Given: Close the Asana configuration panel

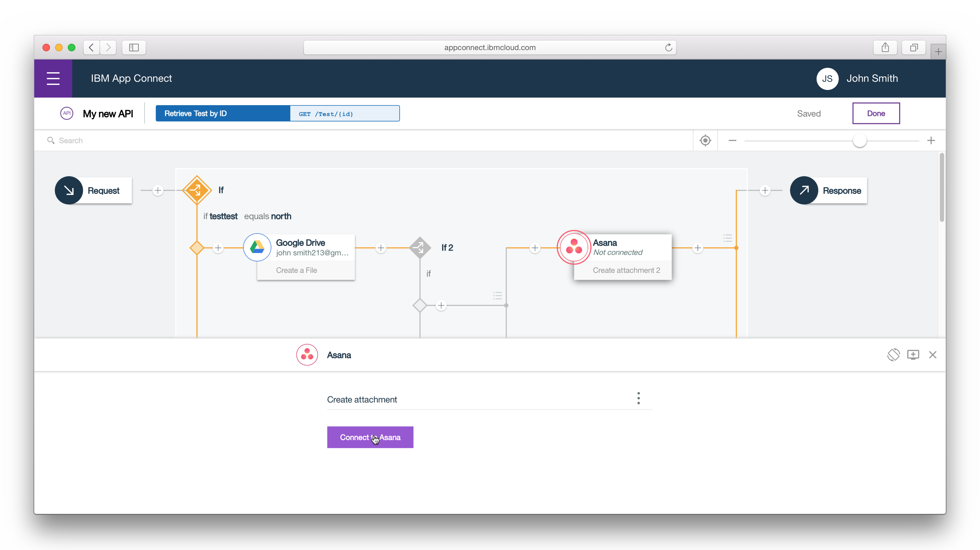Looking at the screenshot, I should (932, 355).
